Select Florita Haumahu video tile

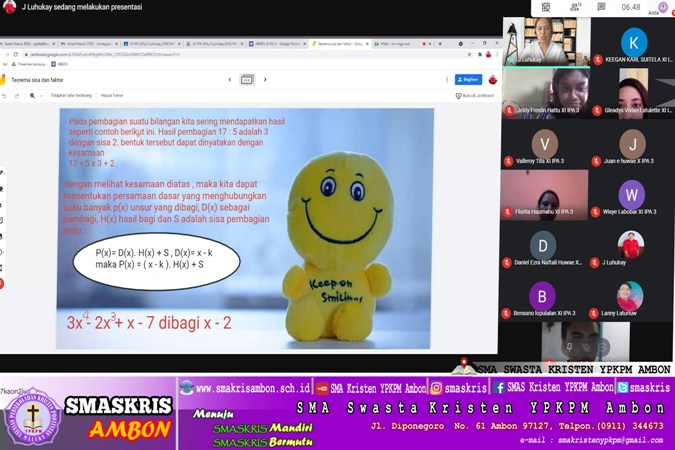click(544, 195)
